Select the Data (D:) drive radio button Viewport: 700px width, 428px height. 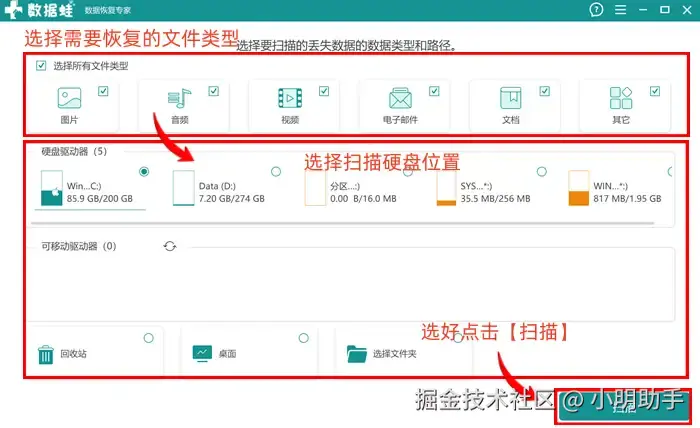tap(276, 171)
